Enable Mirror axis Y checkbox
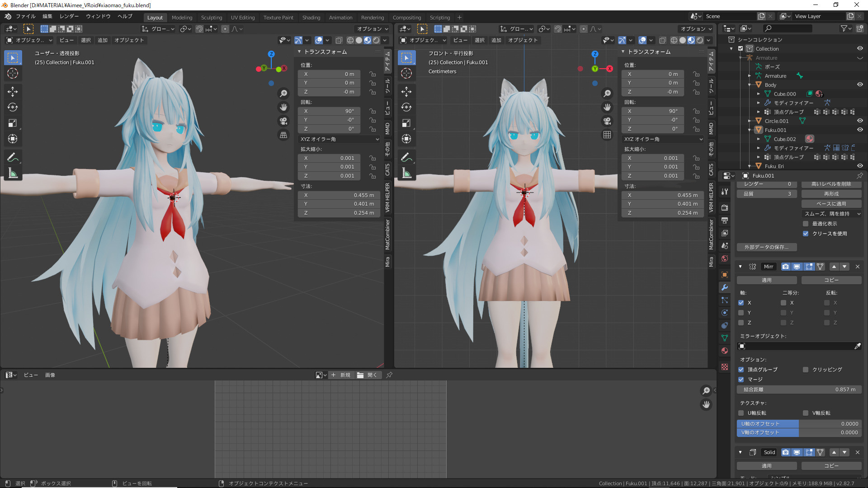The image size is (868, 488). point(741,313)
